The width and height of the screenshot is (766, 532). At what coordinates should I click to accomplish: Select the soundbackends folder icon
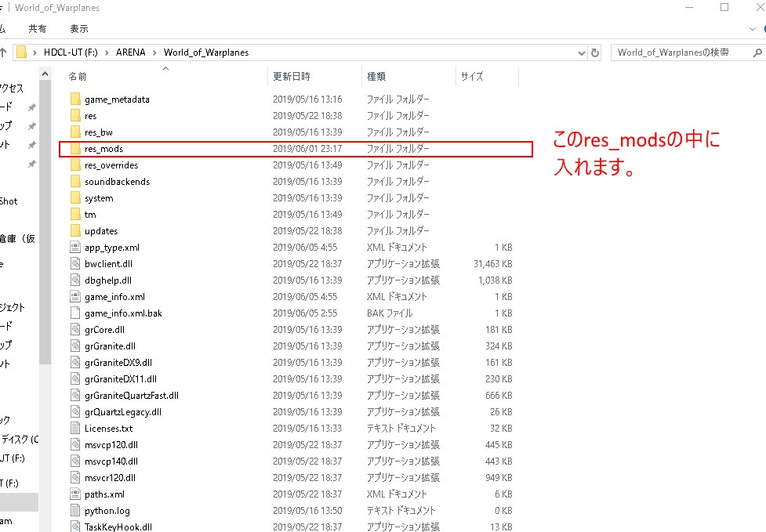click(75, 182)
